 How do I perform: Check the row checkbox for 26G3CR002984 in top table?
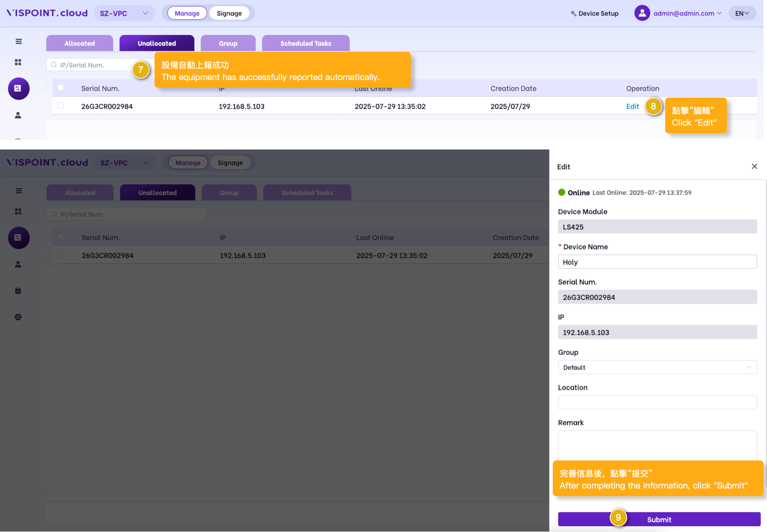[x=61, y=106]
